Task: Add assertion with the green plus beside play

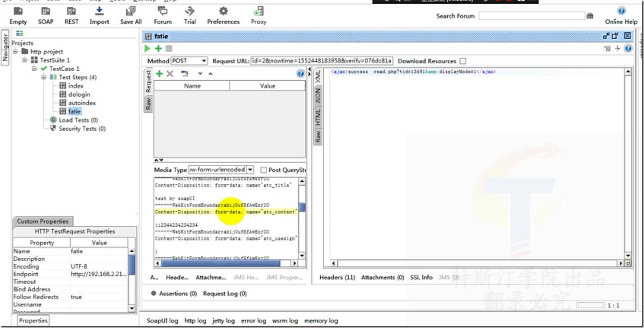Action: click(x=158, y=49)
